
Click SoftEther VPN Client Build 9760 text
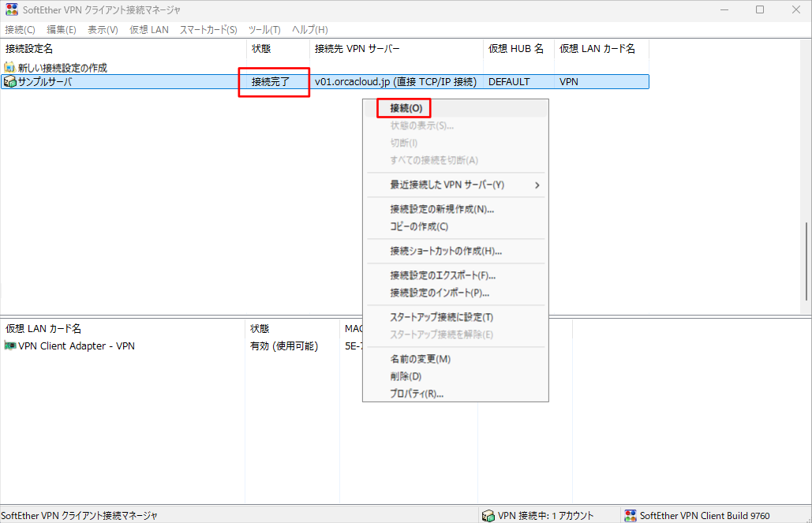tap(704, 516)
